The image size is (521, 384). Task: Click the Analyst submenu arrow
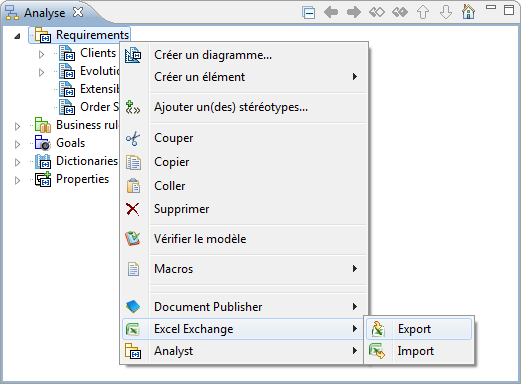(x=355, y=351)
